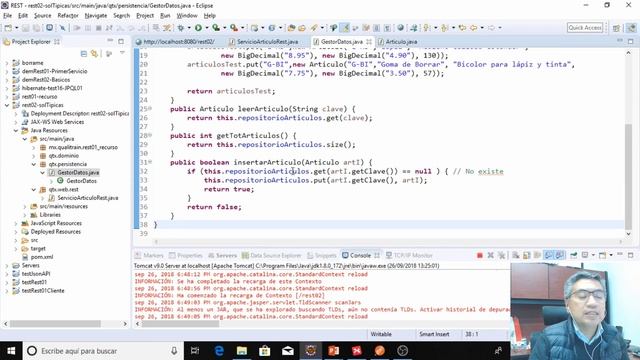The image size is (640, 360).
Task: Toggle Scroll Lock in Console toolbar
Action: [x=527, y=256]
